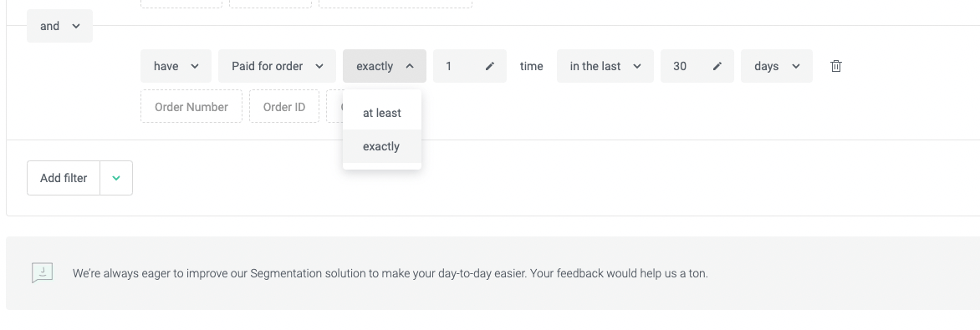Screen dimensions: 980x330
Task: Click the number field showing 1
Action: point(469,66)
